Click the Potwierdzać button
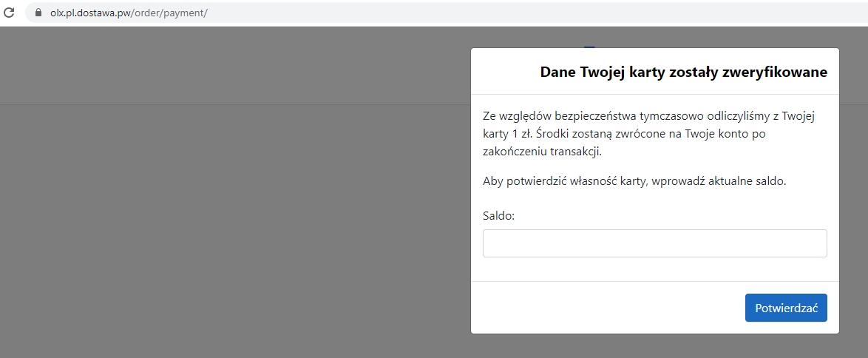Screen dimensions: 868x358 [x=786, y=308]
